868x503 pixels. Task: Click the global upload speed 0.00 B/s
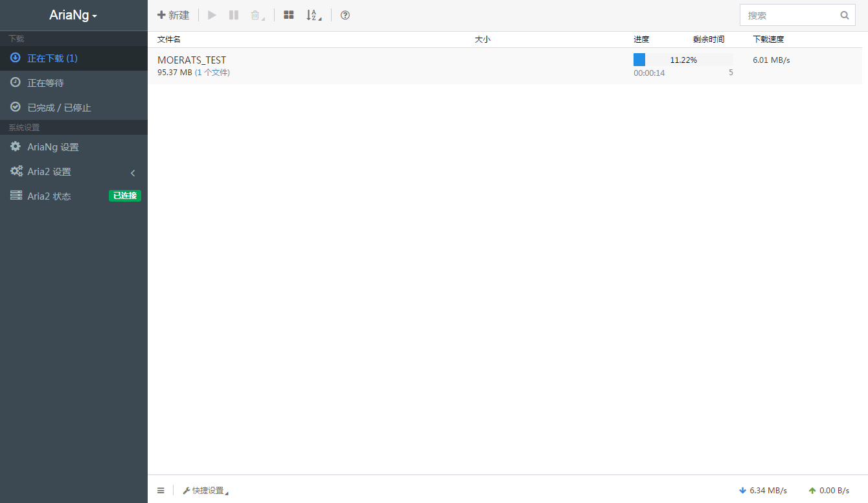point(829,491)
